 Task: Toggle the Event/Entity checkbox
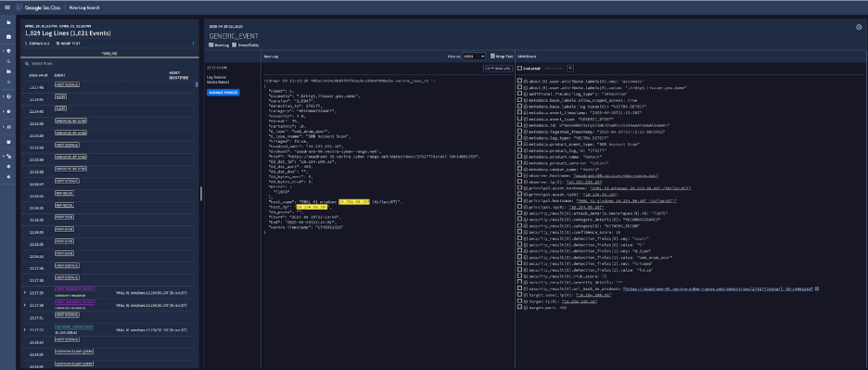click(x=235, y=45)
